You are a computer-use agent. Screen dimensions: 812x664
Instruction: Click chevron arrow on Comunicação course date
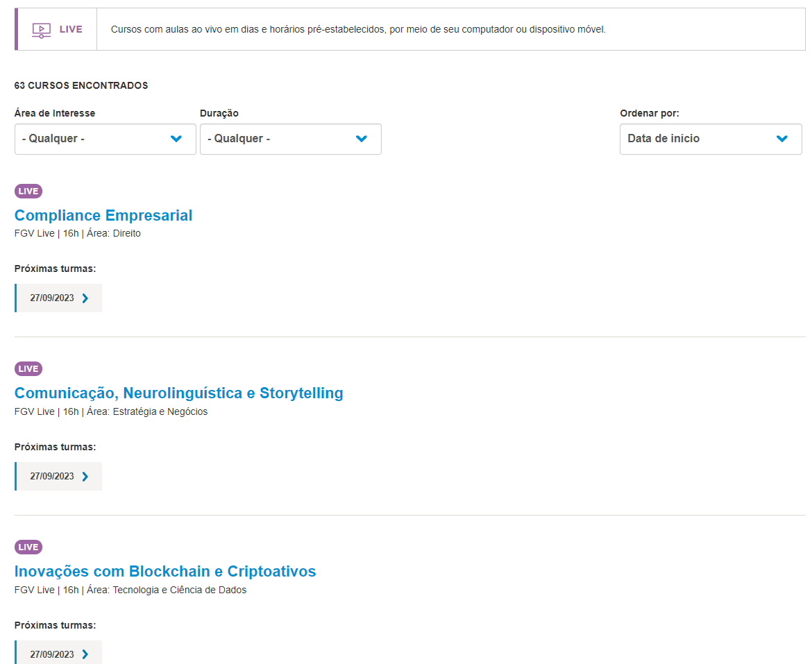tap(85, 477)
